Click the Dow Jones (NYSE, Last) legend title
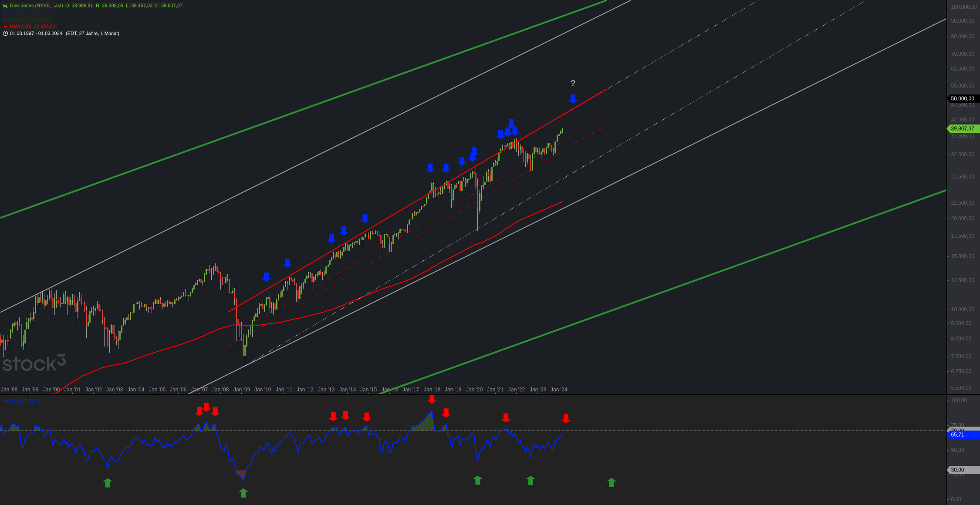Image resolution: width=980 pixels, height=505 pixels. click(37, 6)
